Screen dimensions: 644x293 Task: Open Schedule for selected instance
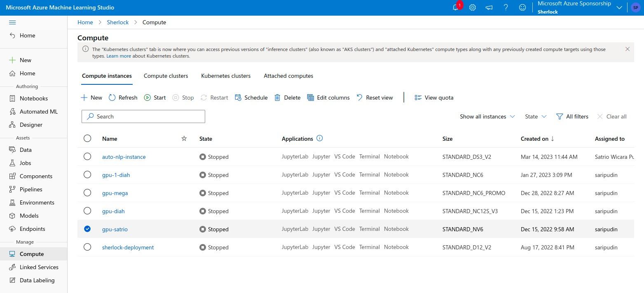[251, 98]
